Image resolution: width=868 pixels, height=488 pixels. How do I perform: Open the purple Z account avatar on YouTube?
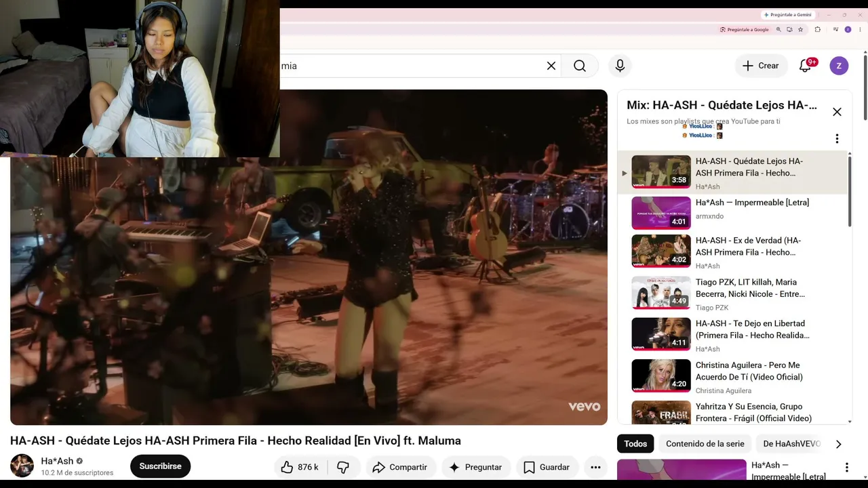[839, 66]
